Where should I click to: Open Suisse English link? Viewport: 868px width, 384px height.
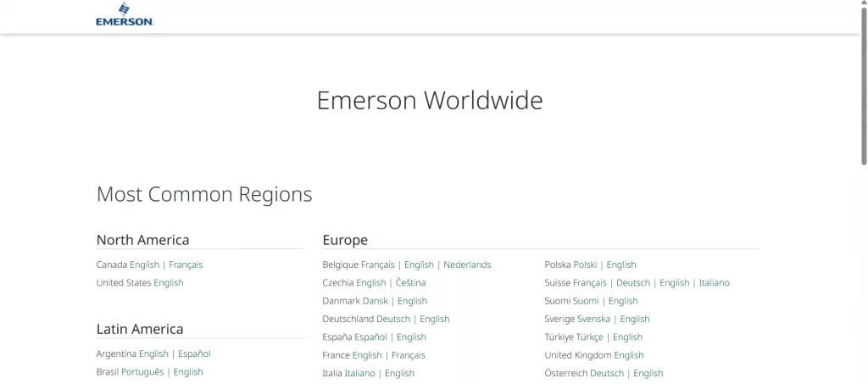(x=674, y=283)
